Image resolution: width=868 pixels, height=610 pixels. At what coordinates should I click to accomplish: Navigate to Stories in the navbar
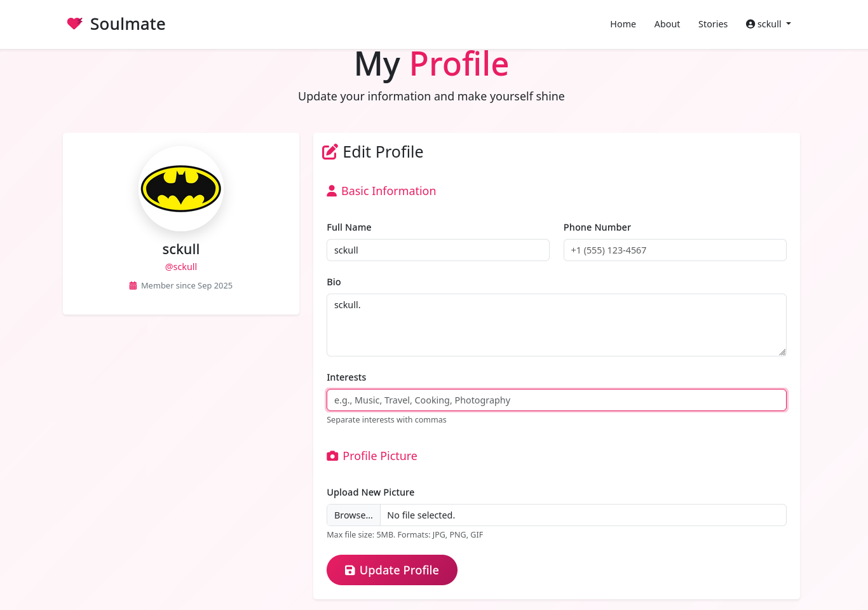coord(712,24)
